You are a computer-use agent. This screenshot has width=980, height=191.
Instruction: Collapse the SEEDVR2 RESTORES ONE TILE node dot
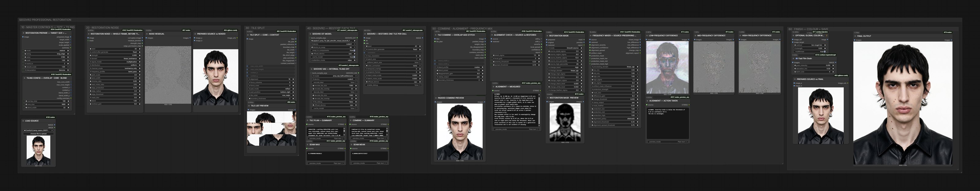(365, 34)
